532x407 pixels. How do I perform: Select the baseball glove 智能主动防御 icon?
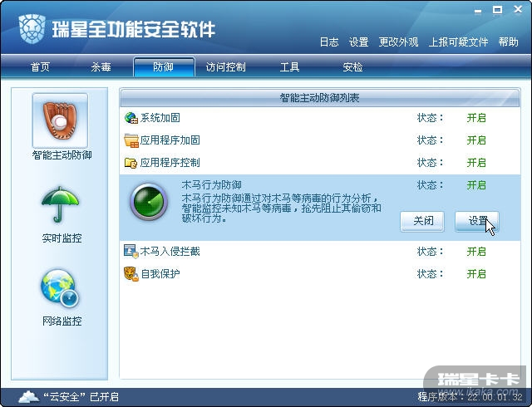coord(60,120)
